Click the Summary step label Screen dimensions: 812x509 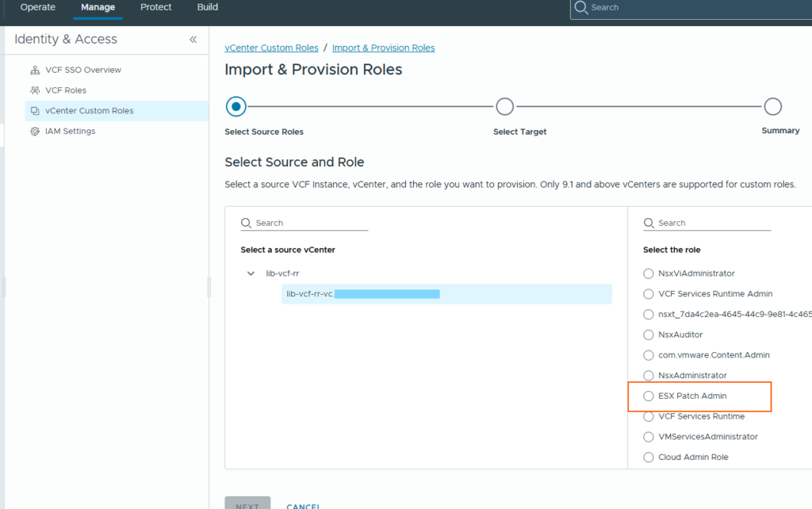[x=780, y=131]
